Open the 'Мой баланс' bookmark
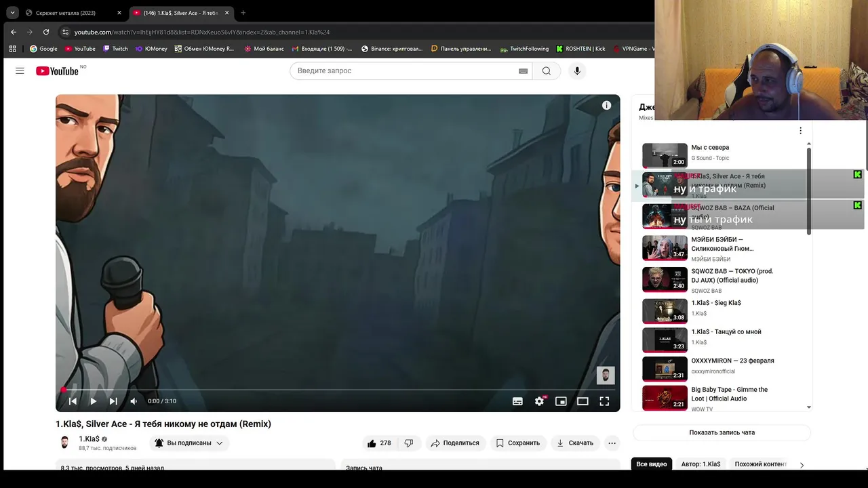This screenshot has height=488, width=868. [264, 49]
